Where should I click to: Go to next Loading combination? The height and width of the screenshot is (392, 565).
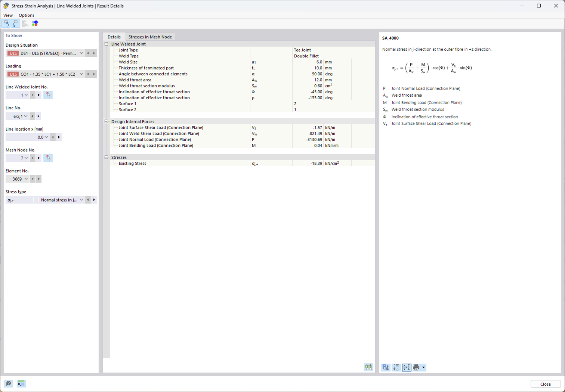click(94, 74)
